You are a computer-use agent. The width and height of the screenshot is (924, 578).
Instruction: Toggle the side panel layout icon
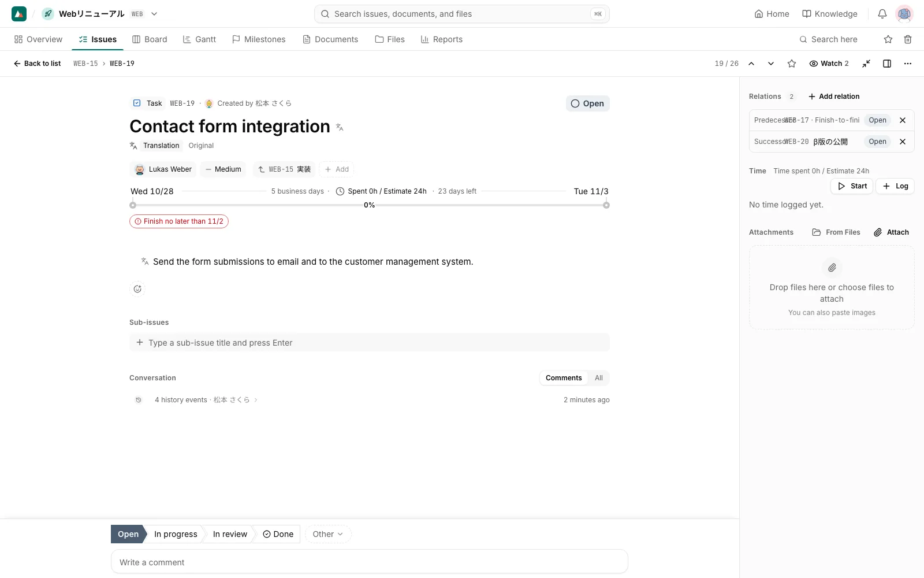tap(887, 64)
